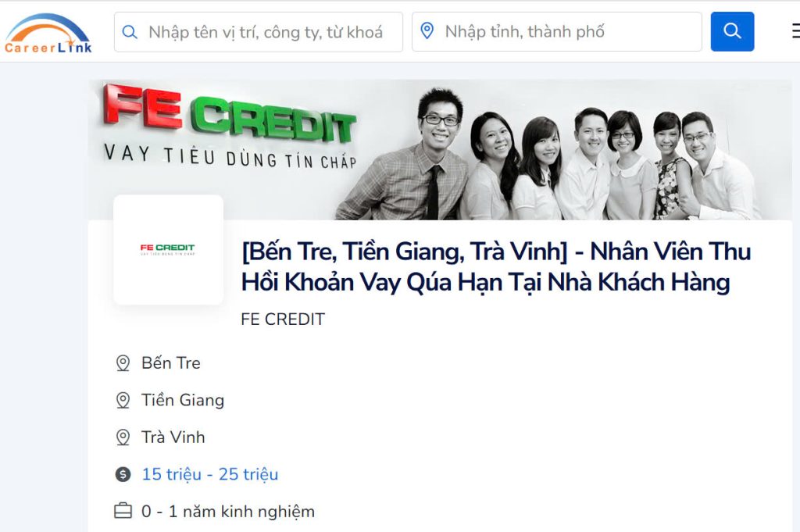Image resolution: width=800 pixels, height=532 pixels.
Task: Open the hamburger menu icon at top right
Action: pos(796,30)
